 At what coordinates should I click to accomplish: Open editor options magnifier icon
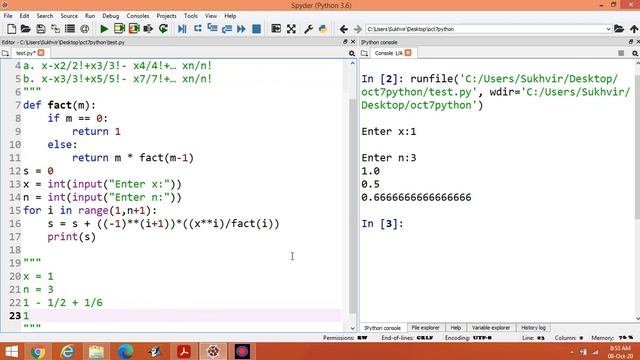click(x=352, y=53)
